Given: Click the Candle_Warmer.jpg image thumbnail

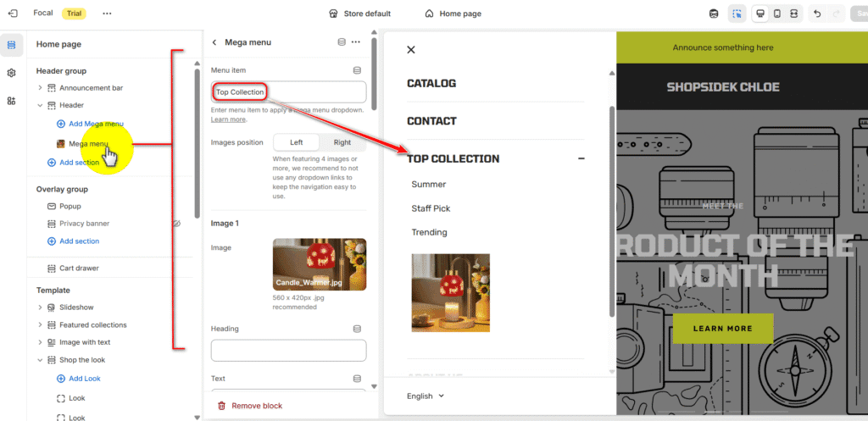Looking at the screenshot, I should (320, 264).
